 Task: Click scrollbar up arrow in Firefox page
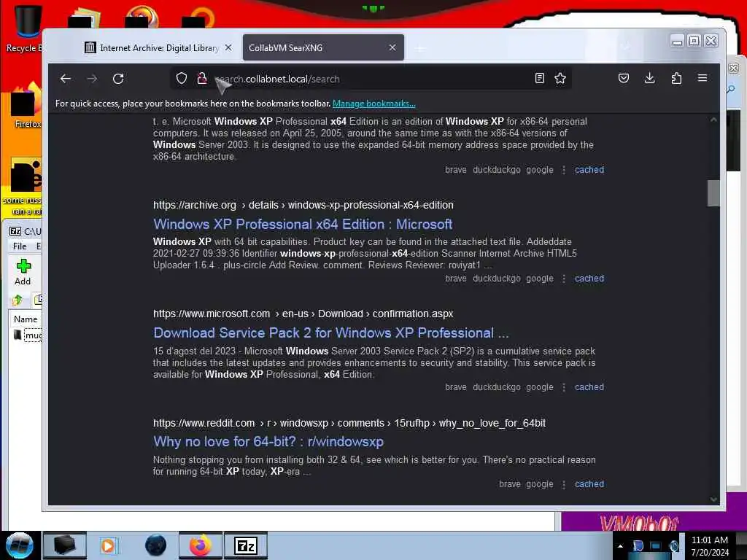pos(713,120)
